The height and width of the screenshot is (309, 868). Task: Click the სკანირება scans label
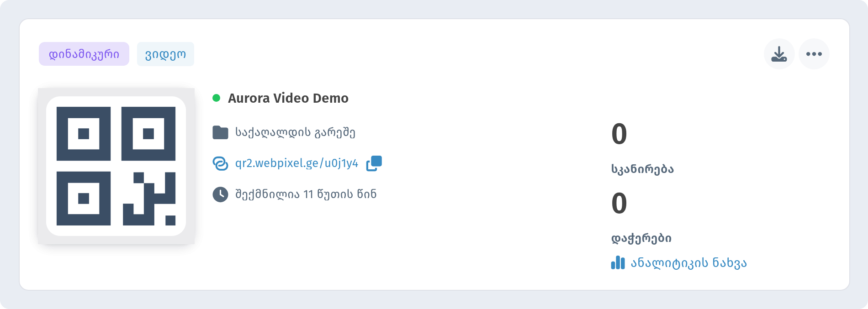642,169
